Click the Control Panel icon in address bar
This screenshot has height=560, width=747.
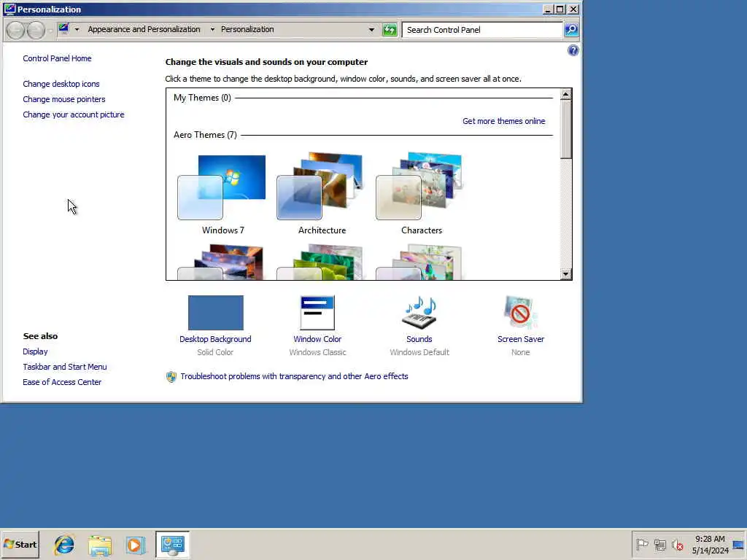tap(63, 29)
